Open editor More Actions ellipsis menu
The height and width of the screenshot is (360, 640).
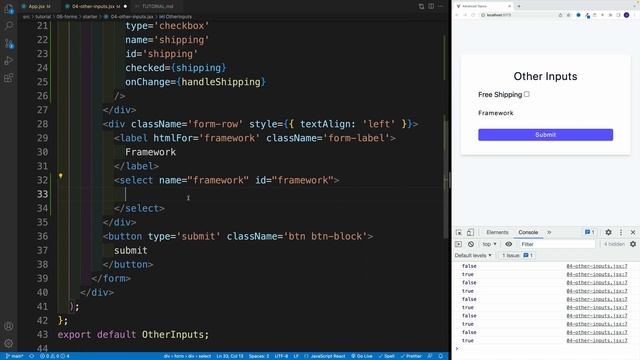coord(441,6)
